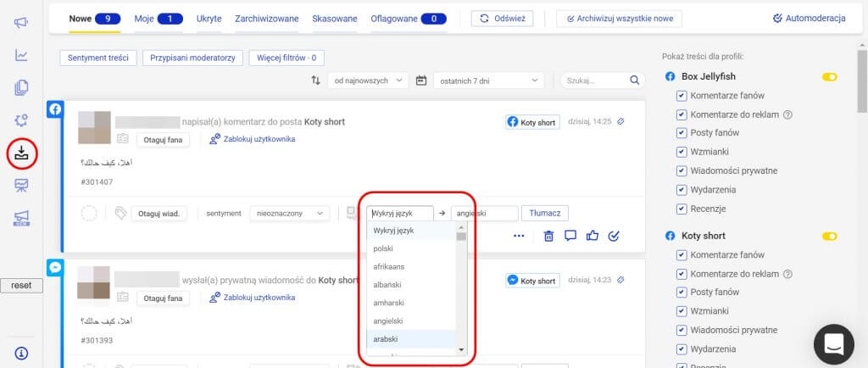This screenshot has width=868, height=368.
Task: Uncheck Wiadomości prywatne under Box Jellyfish
Action: click(x=682, y=171)
